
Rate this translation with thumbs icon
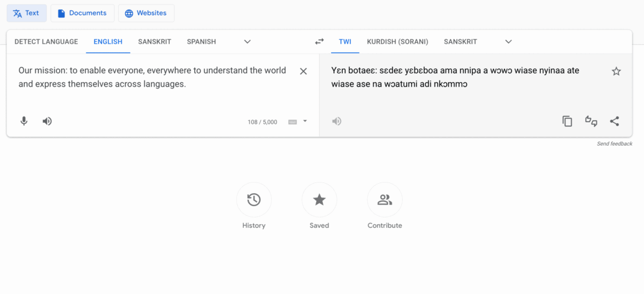591,121
